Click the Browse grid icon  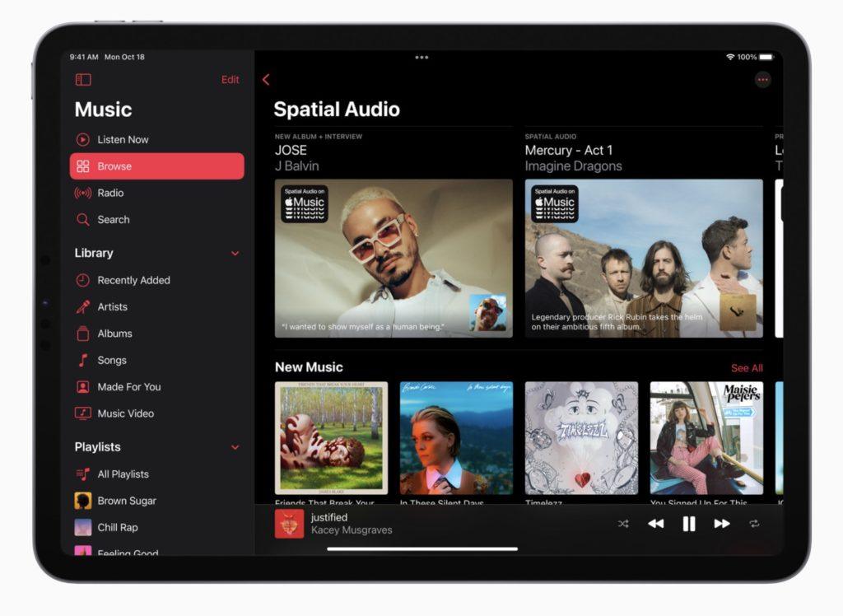(83, 166)
